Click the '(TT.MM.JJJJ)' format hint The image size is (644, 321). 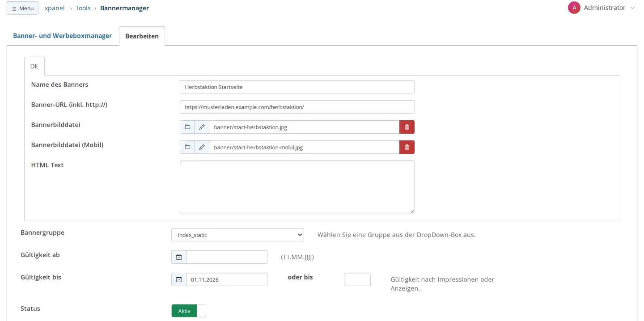(x=297, y=257)
